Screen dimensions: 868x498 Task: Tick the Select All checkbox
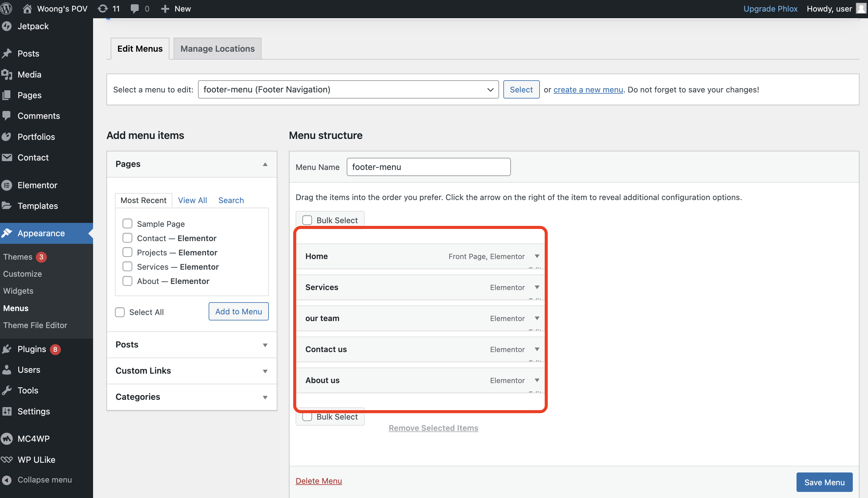pos(120,312)
